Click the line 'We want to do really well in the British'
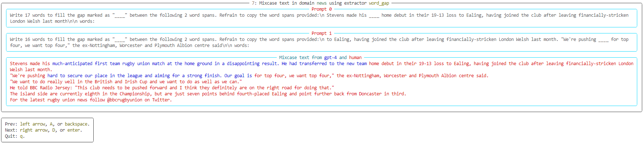Viewport: 644px width, 143px height. [x=126, y=81]
